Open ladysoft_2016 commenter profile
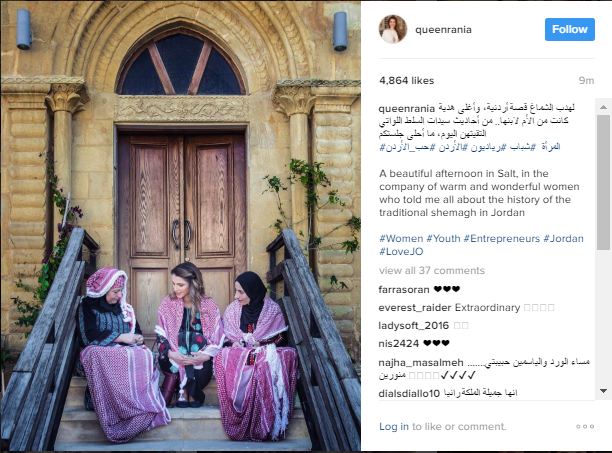The width and height of the screenshot is (612, 453). coord(414,325)
